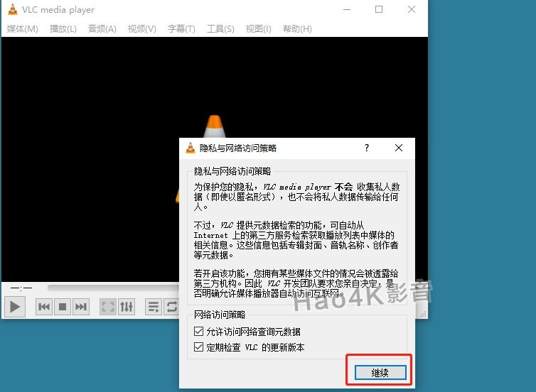Screen dimensions: 536x392
Task: Uncheck 允许访问网络查询元数据 checkbox
Action: [198, 332]
